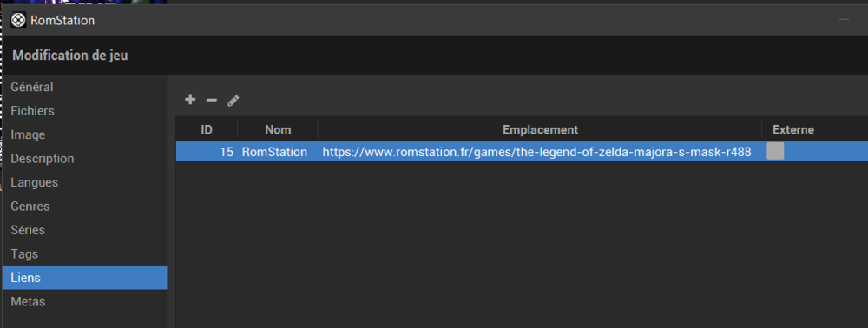Screen dimensions: 868x328
Task: Open the Image section
Action: click(84, 134)
